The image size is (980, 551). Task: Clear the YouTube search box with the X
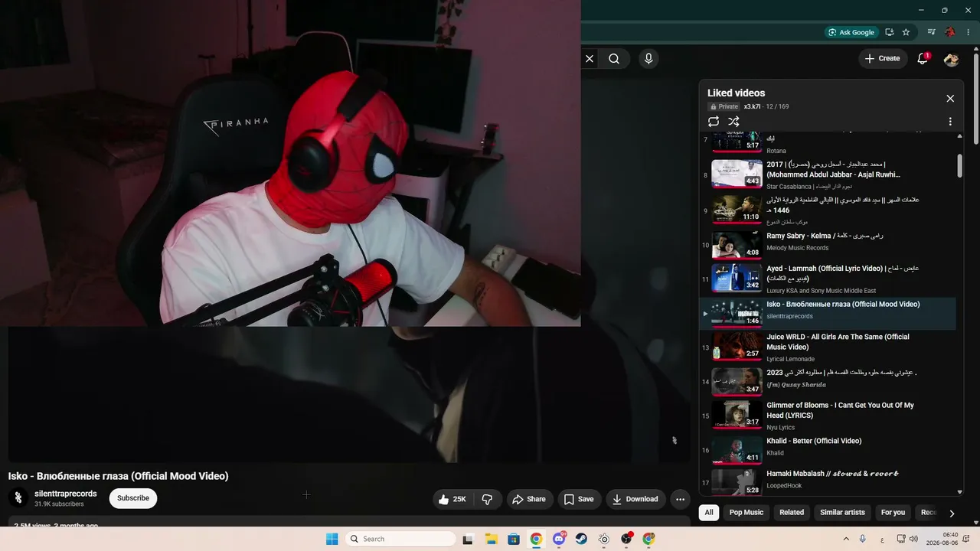(x=590, y=58)
